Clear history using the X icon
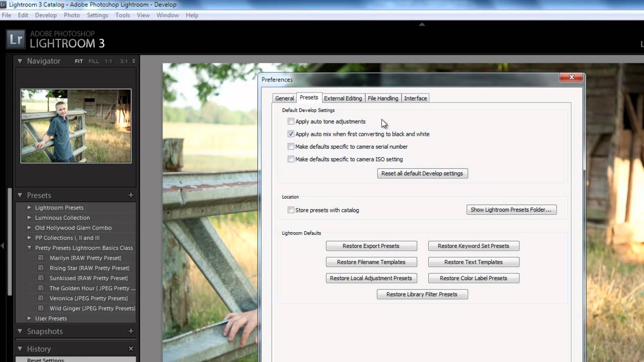644x362 pixels. [x=131, y=348]
